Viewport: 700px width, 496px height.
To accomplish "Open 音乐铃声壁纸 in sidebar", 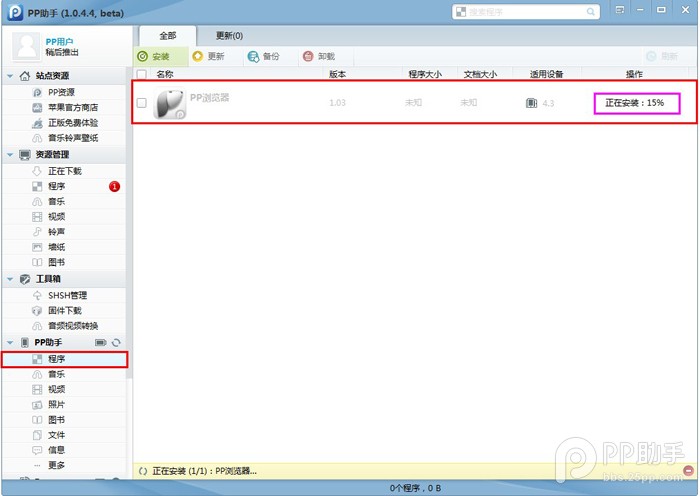I will click(64, 138).
